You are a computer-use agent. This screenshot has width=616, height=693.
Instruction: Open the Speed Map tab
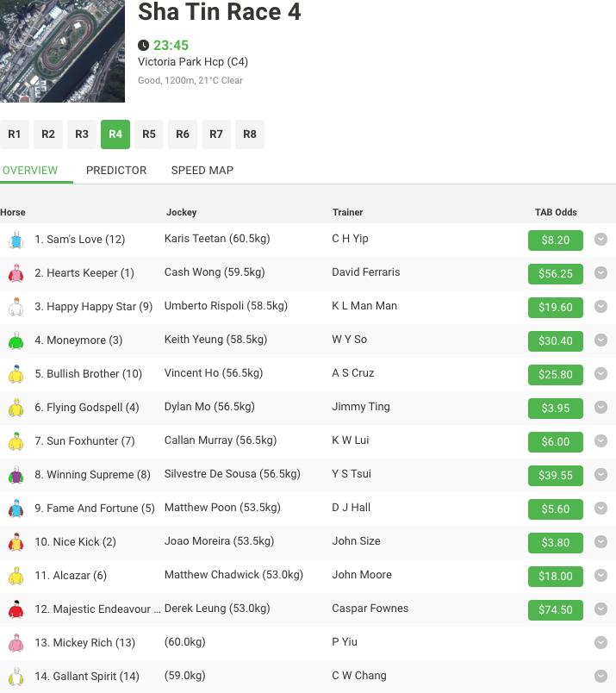[202, 170]
